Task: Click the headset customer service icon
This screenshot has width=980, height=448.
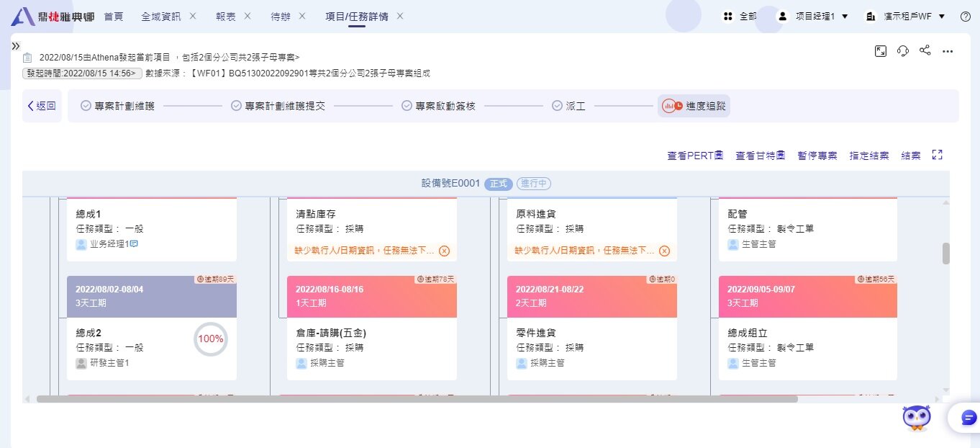Action: click(902, 52)
